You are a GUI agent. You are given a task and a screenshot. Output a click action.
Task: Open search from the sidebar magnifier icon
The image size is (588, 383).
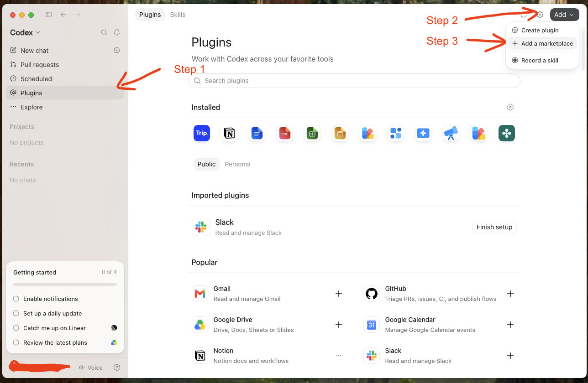click(104, 32)
